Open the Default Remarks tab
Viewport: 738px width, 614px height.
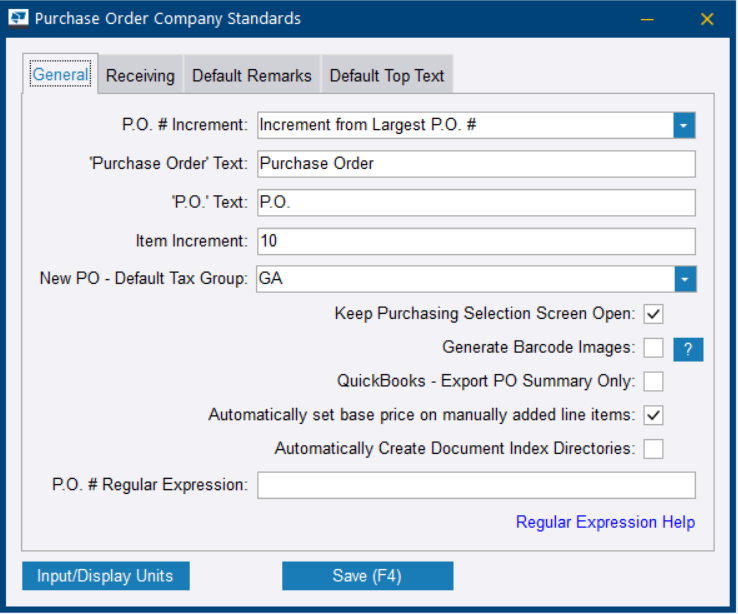point(252,75)
